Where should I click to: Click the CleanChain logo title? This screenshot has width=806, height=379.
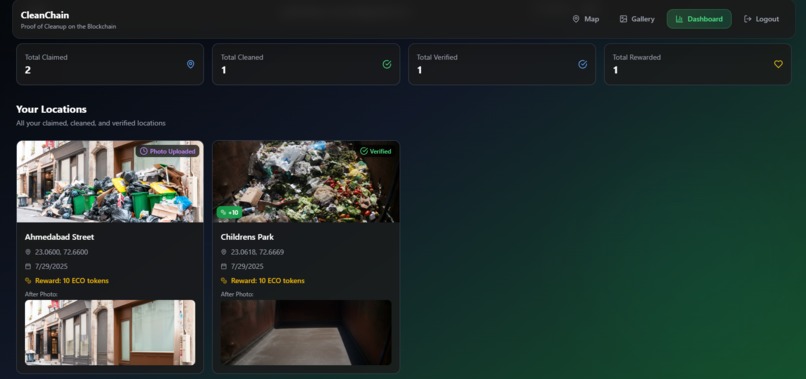[45, 15]
